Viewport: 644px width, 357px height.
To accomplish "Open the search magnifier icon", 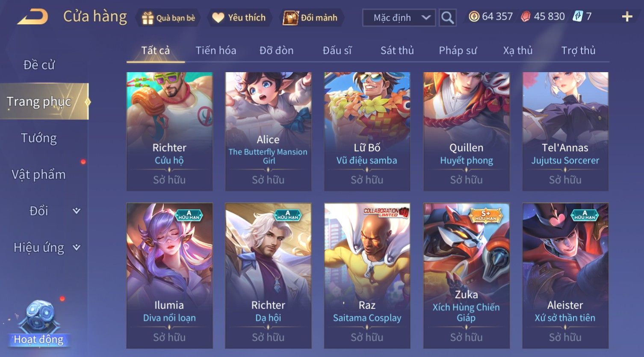I will (447, 18).
